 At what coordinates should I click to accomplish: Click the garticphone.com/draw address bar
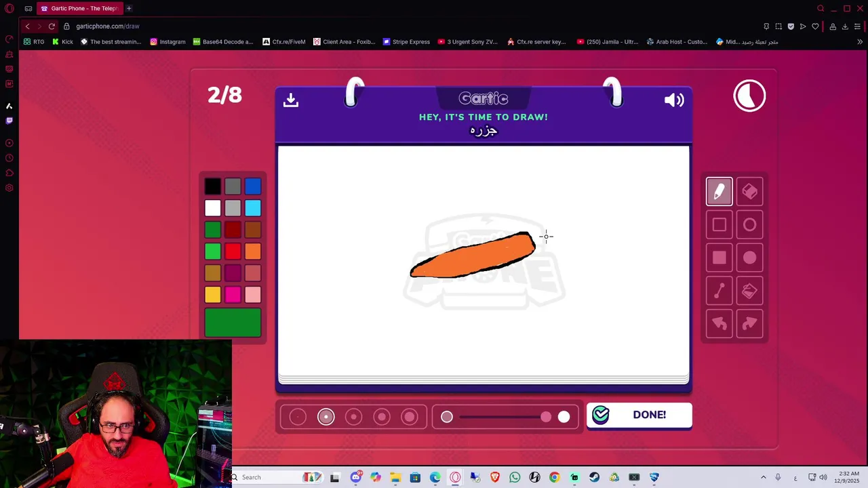pos(108,26)
